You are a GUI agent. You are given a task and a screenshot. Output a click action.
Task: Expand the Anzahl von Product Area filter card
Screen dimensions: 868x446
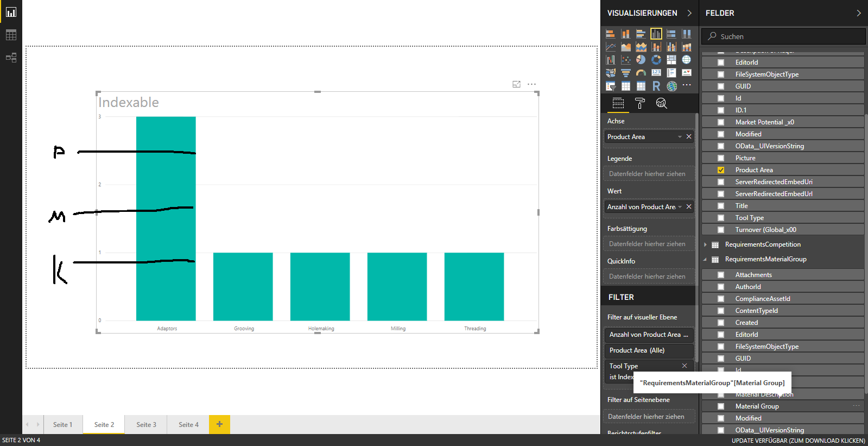click(649, 335)
